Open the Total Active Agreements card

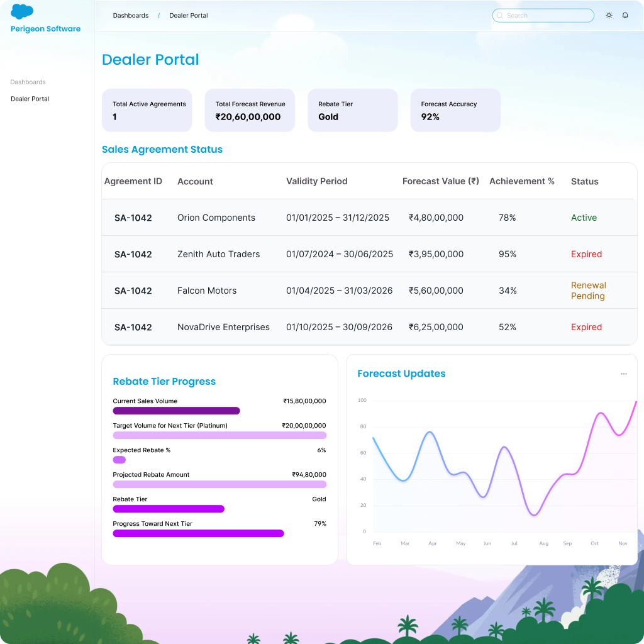pyautogui.click(x=147, y=110)
